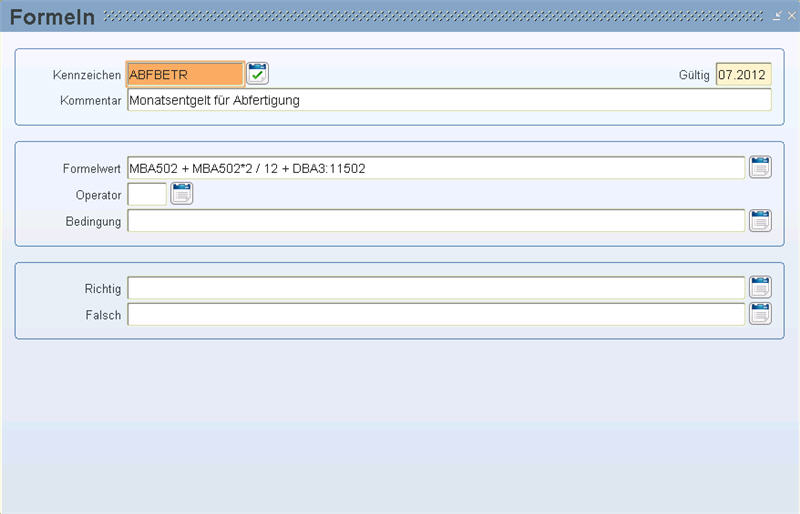
Task: Open the lookup icon beside Bedingung
Action: 760,221
